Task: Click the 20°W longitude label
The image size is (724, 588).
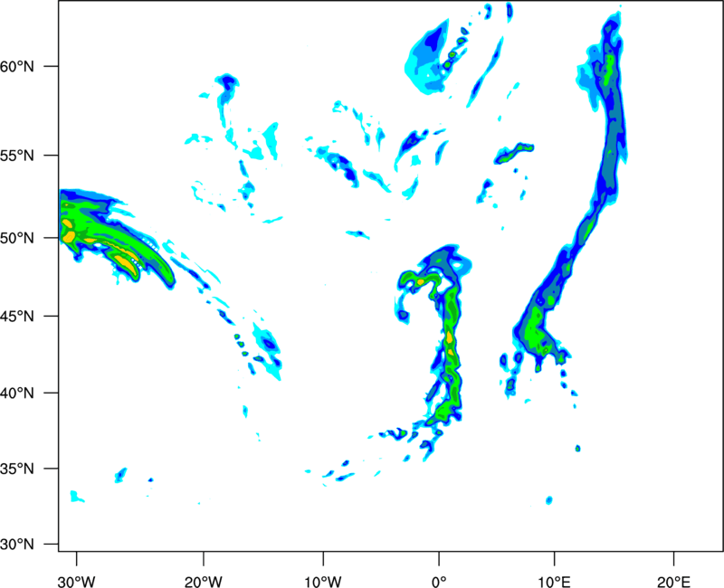Action: [204, 582]
